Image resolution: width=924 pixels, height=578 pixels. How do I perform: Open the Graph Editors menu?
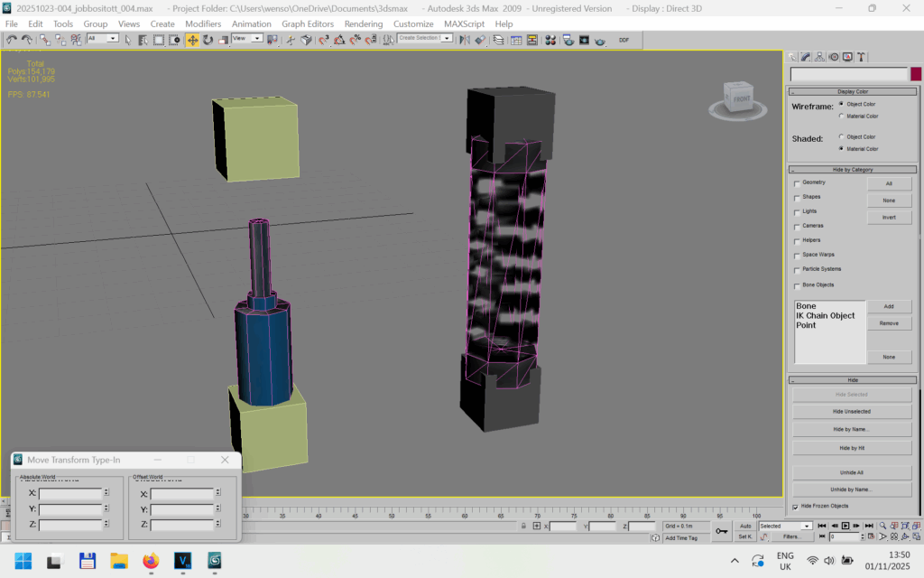point(308,23)
